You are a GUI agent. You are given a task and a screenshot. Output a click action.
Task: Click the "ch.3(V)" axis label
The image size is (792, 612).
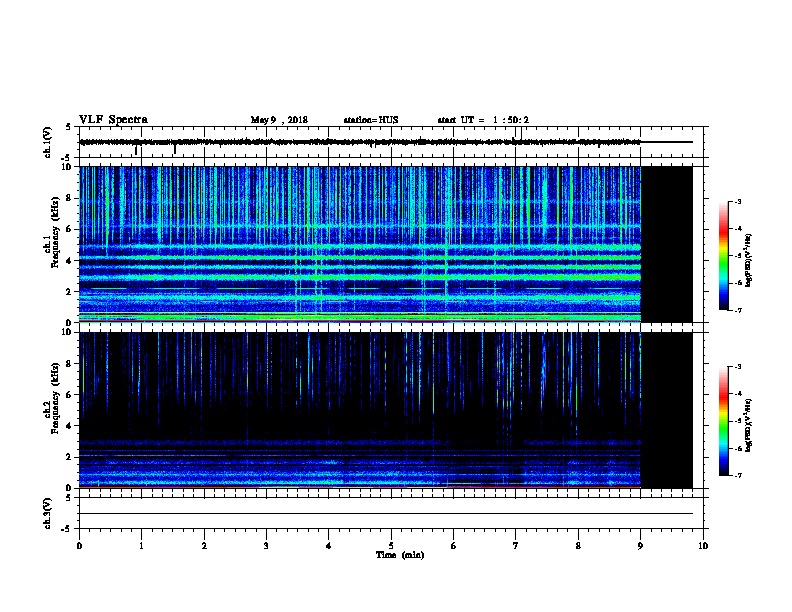point(47,513)
